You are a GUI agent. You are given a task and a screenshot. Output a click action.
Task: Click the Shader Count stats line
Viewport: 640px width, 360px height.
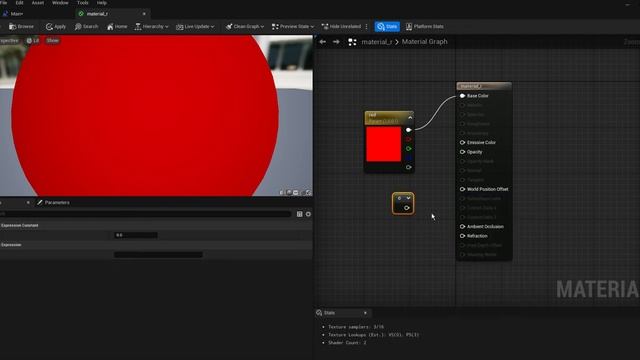click(347, 343)
